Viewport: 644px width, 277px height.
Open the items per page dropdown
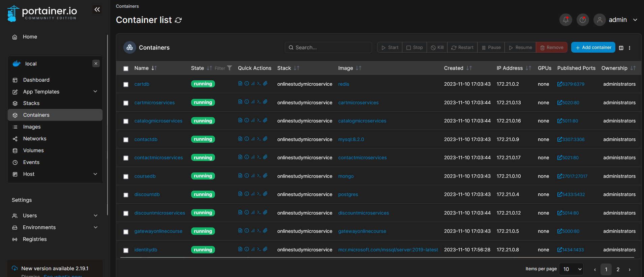(571, 269)
